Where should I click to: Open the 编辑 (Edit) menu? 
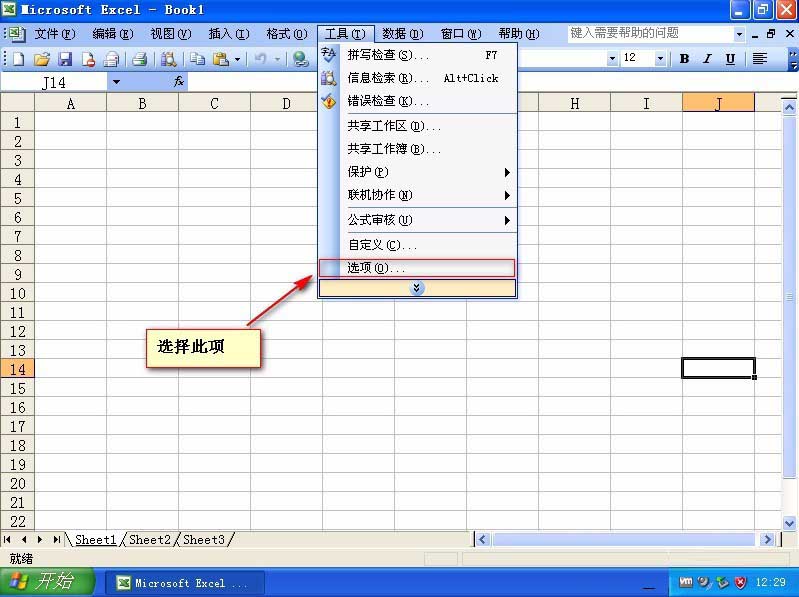[113, 34]
